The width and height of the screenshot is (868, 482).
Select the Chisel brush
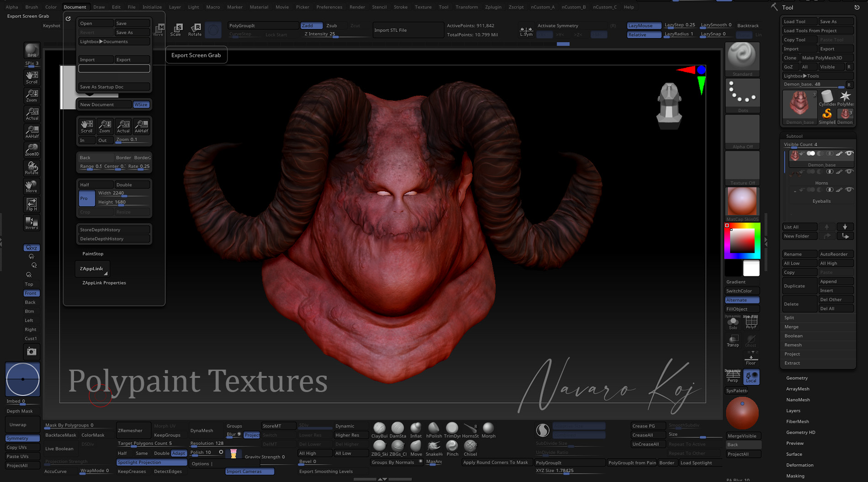pos(470,448)
